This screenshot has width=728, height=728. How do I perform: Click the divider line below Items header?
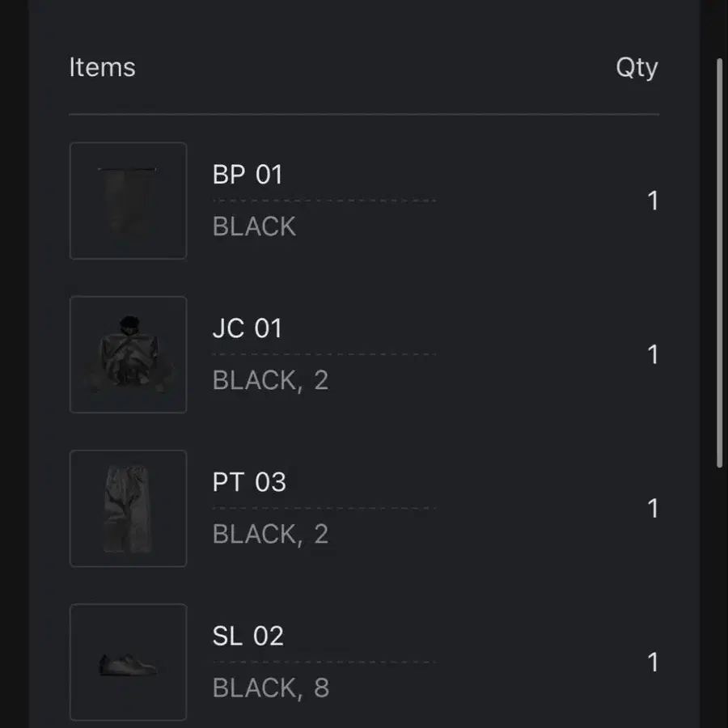click(x=364, y=115)
